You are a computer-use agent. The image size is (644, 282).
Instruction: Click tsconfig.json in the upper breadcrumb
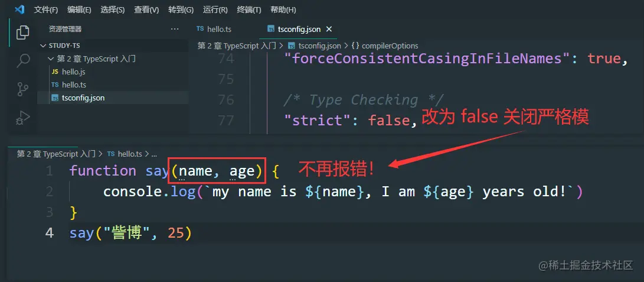coord(319,46)
